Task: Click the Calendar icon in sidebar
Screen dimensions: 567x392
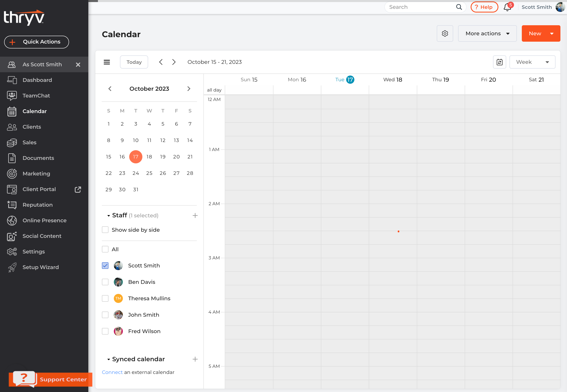Action: [12, 111]
